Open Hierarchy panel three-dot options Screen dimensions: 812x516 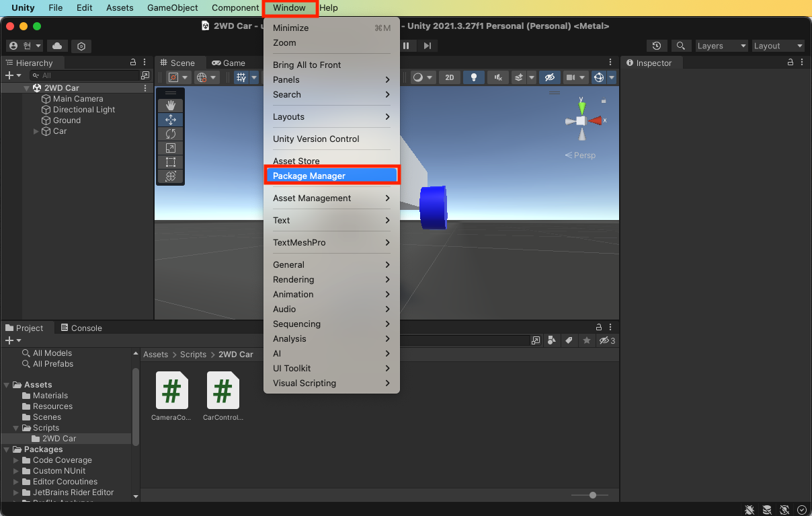(x=145, y=62)
